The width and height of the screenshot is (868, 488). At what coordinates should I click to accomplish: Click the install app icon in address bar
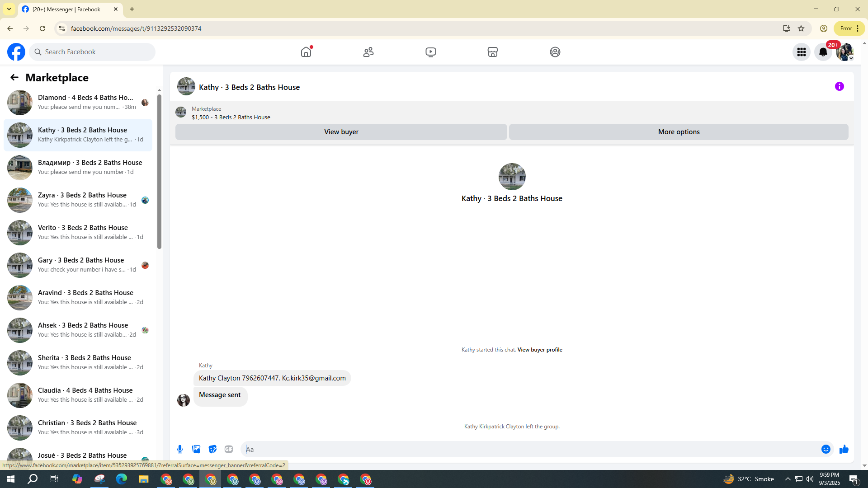pyautogui.click(x=787, y=28)
